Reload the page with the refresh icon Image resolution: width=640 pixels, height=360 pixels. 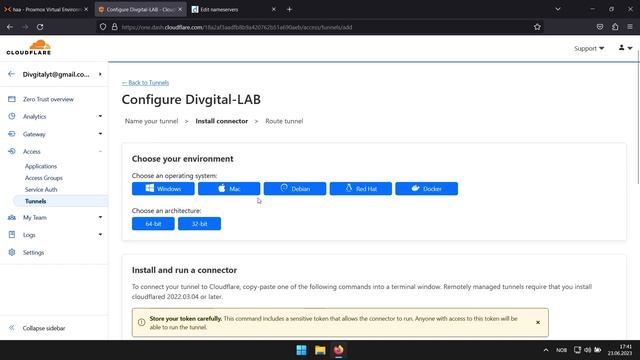tap(40, 27)
